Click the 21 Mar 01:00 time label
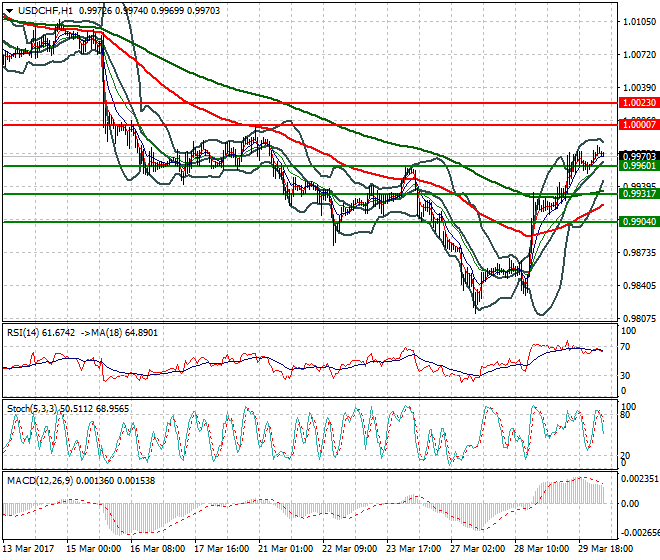660x560 pixels. click(x=285, y=549)
